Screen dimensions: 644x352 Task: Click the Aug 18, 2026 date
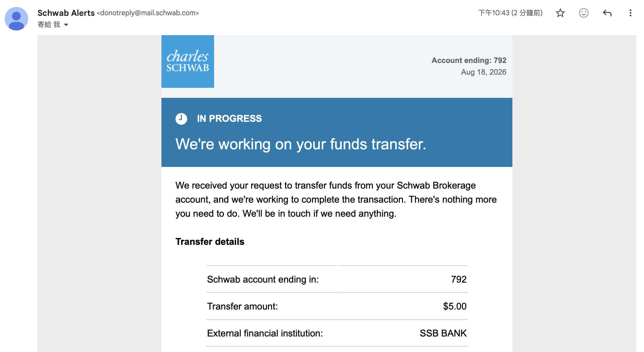(x=484, y=72)
